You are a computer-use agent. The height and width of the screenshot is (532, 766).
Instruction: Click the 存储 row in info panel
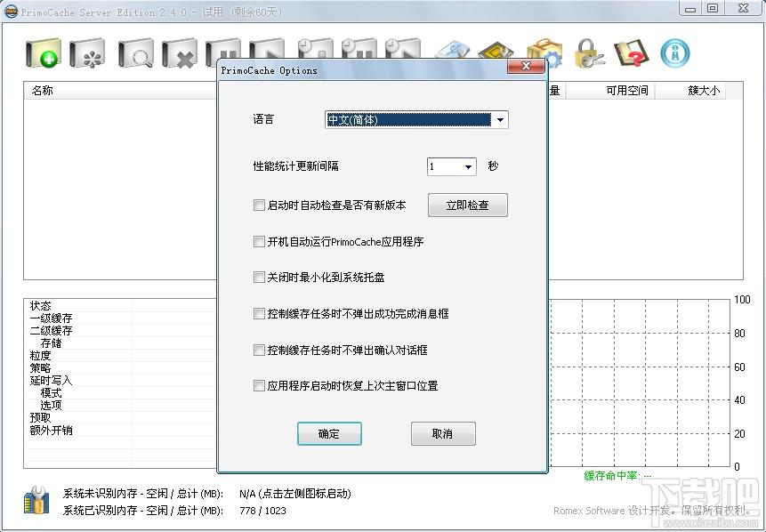(120, 343)
